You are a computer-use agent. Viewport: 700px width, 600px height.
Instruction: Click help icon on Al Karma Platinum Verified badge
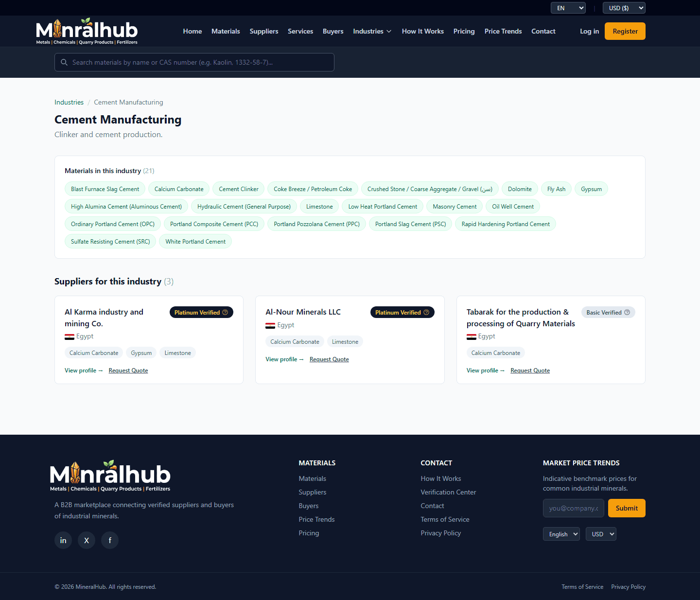coord(225,312)
